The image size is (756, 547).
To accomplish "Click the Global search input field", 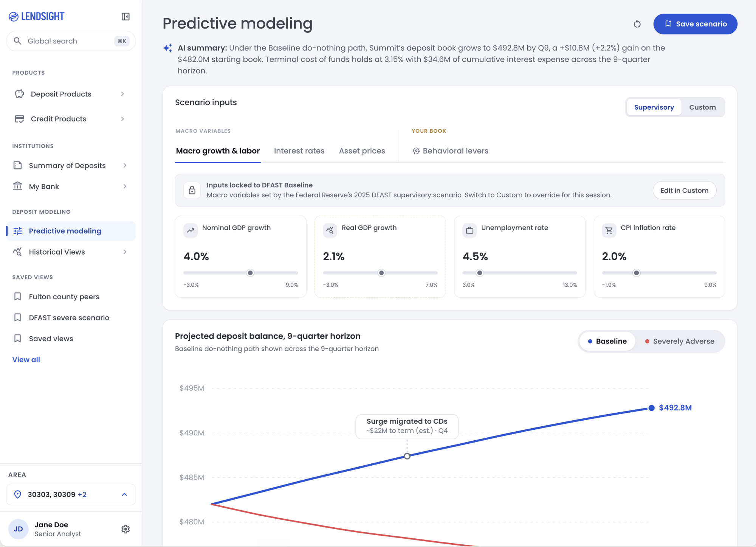I will click(x=71, y=41).
